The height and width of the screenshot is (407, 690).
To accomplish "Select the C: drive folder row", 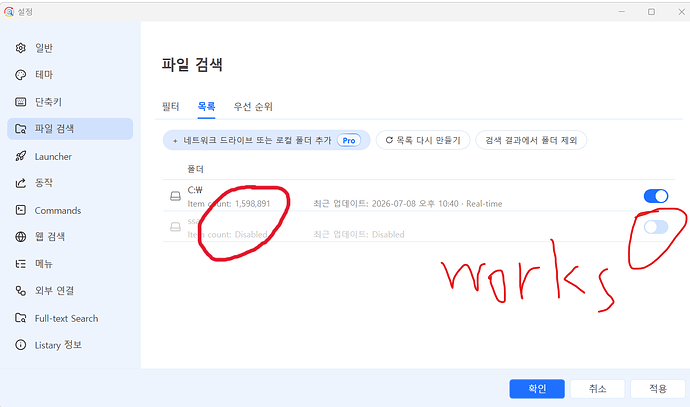I will pyautogui.click(x=418, y=196).
